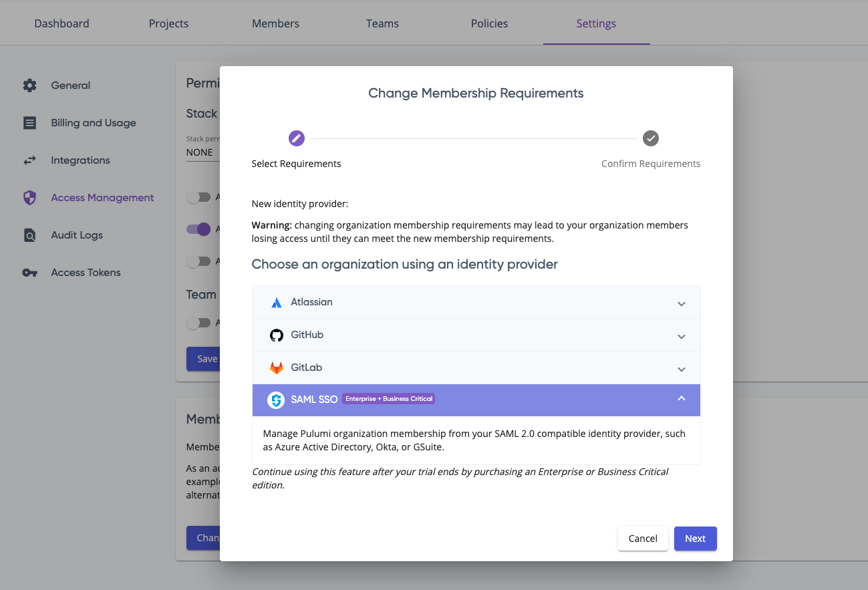
Task: Disable the enabled purple toggle switch
Action: [x=198, y=229]
